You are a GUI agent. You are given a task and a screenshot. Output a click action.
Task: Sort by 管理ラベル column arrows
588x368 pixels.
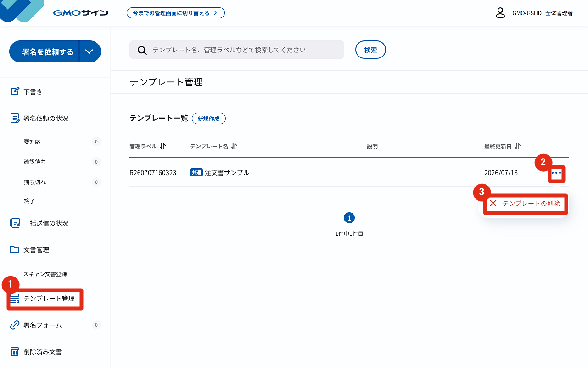coord(162,146)
